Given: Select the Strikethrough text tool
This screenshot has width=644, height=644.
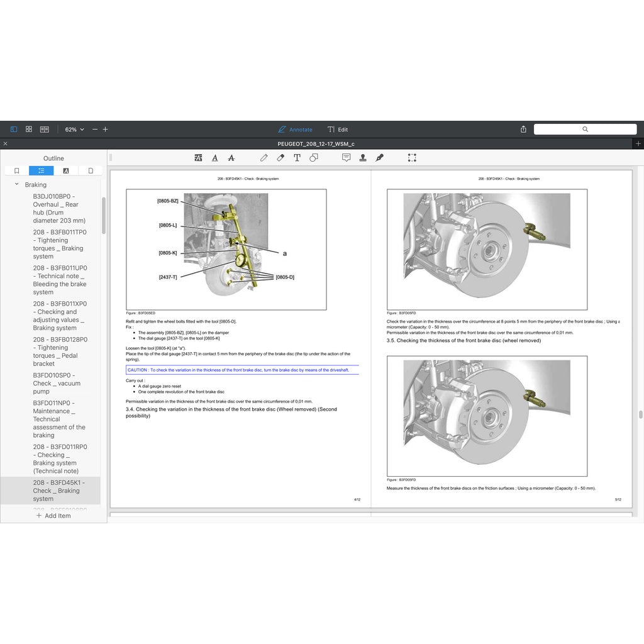Looking at the screenshot, I should [x=231, y=158].
